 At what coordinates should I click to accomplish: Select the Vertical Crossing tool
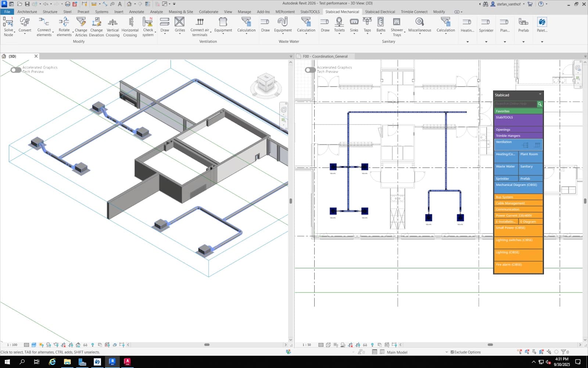[x=112, y=22]
